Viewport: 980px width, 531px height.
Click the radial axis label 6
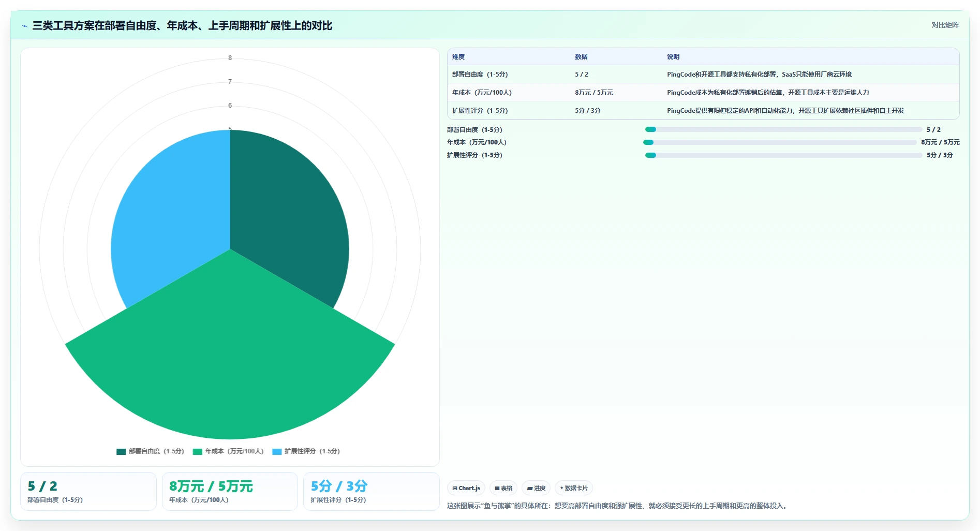point(230,106)
